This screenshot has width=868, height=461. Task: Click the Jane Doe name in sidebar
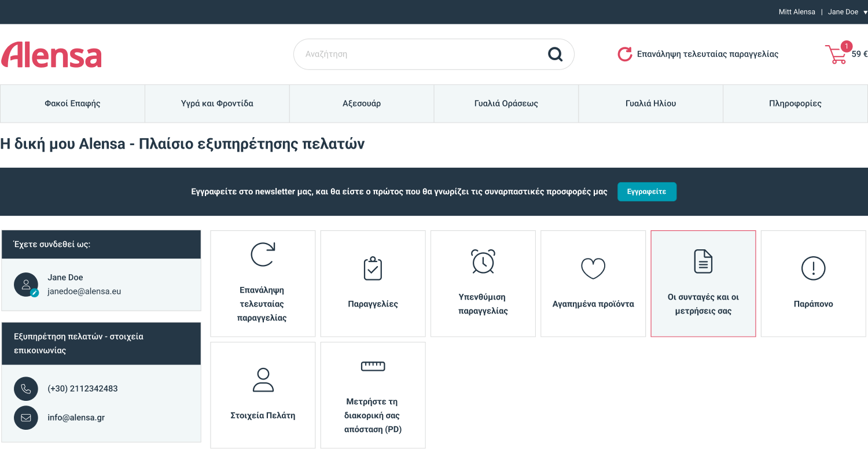pyautogui.click(x=65, y=278)
